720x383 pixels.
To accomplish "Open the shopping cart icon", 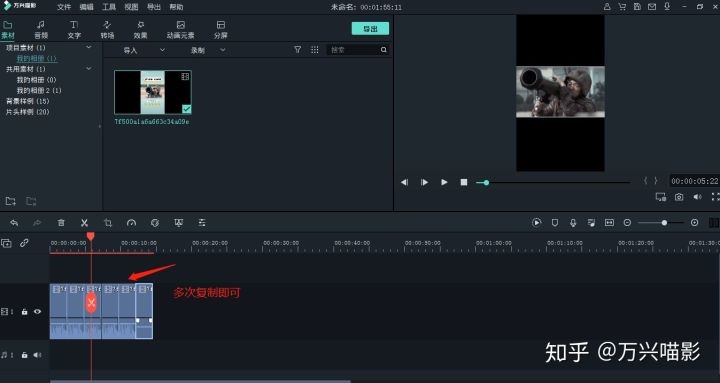I will (622, 6).
